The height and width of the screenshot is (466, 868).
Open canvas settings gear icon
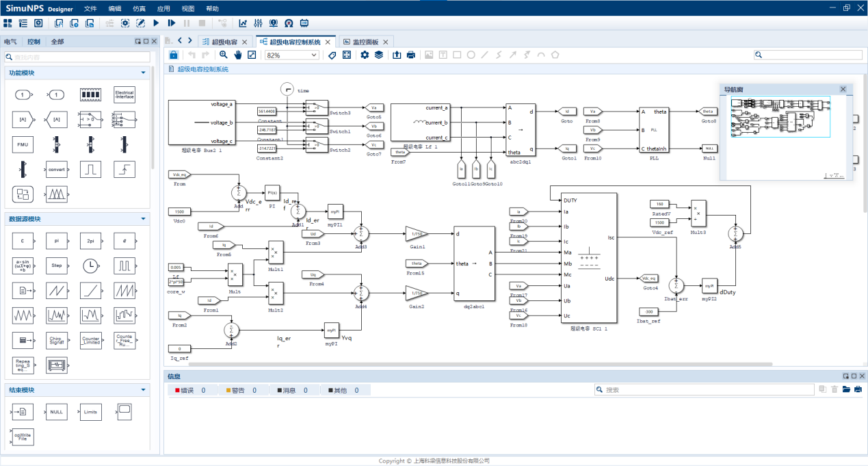point(365,55)
